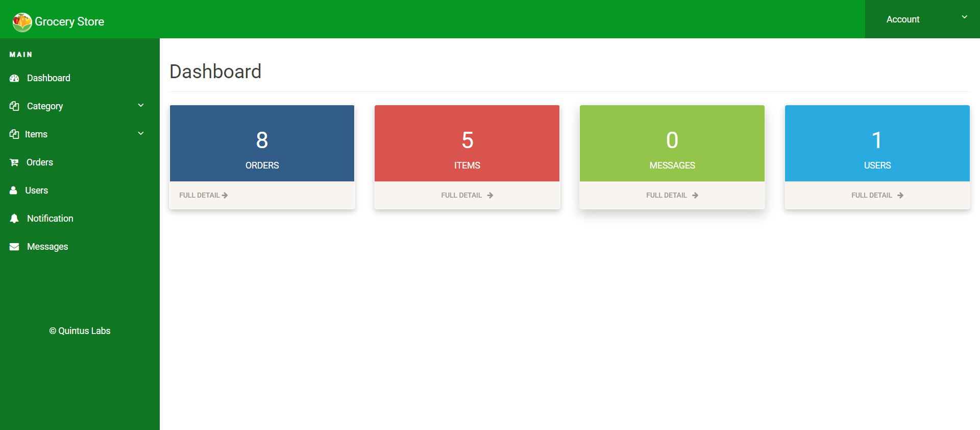Click the blue Orders card showing 8
This screenshot has width=980, height=430.
pos(262,144)
